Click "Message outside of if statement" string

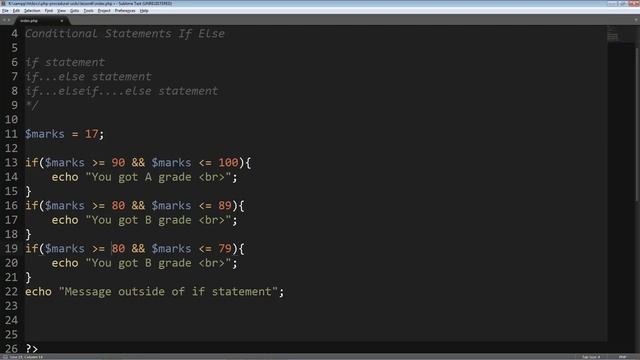click(168, 291)
